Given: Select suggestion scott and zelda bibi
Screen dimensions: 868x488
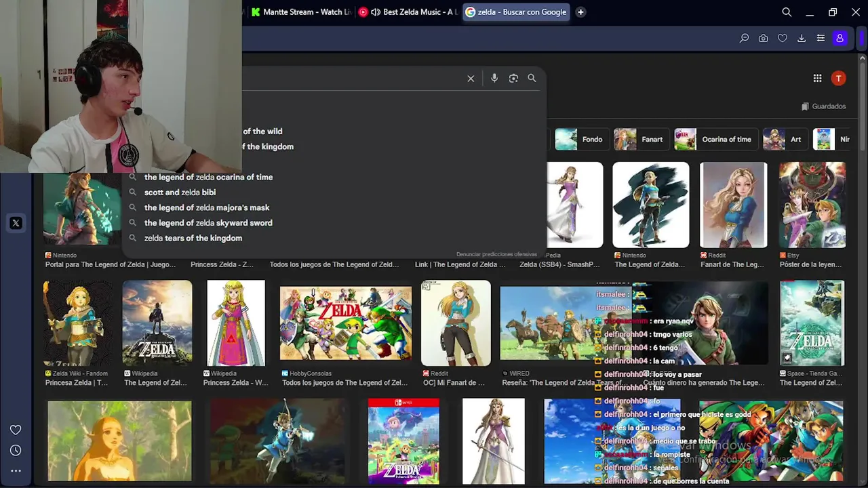Looking at the screenshot, I should pos(180,192).
